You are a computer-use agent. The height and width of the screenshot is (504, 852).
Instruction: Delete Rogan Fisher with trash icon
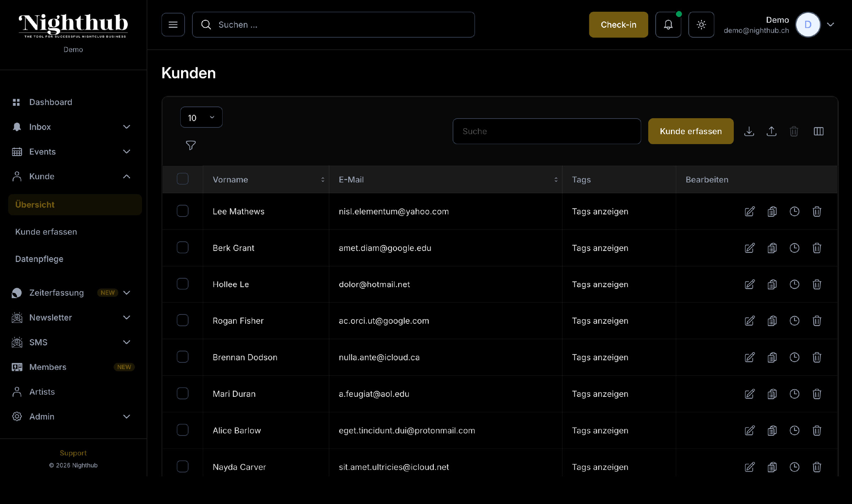pos(816,321)
